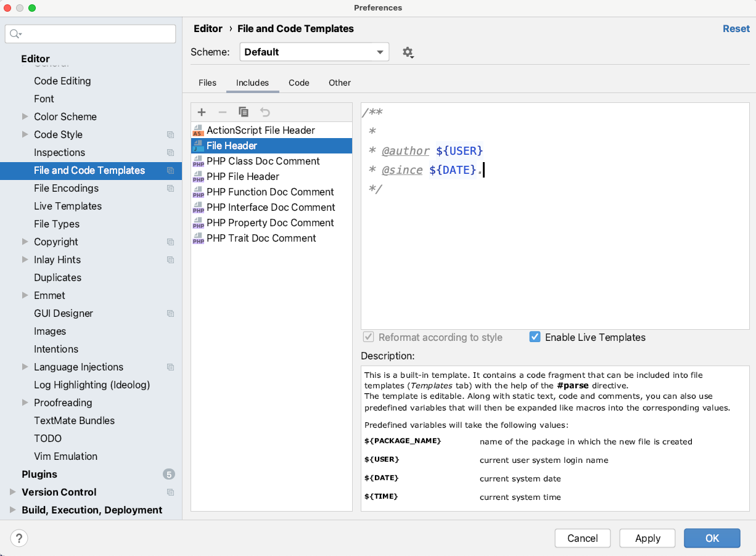This screenshot has width=756, height=556.
Task: Click the ActionScript File Header AS icon
Action: pyautogui.click(x=198, y=130)
